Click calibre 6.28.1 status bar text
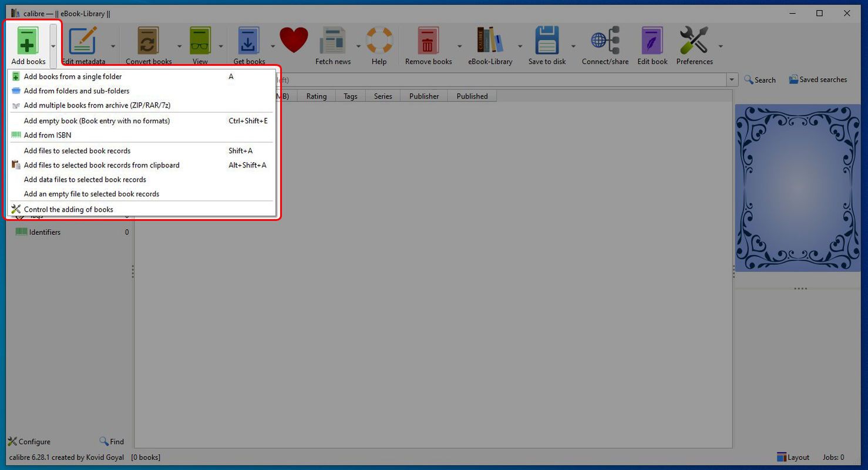The height and width of the screenshot is (470, 868). (x=66, y=457)
